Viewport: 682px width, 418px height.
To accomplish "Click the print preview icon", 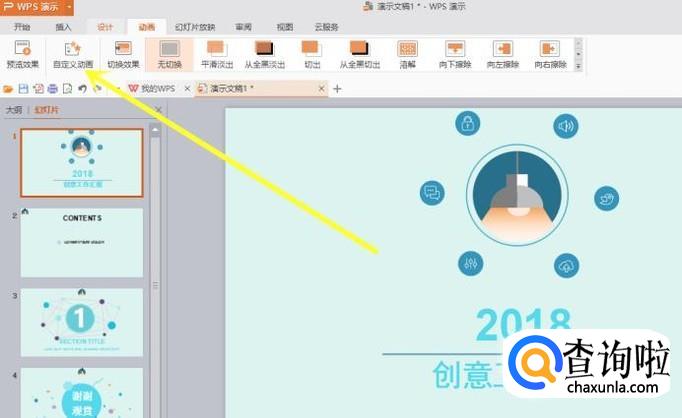I will [67, 89].
